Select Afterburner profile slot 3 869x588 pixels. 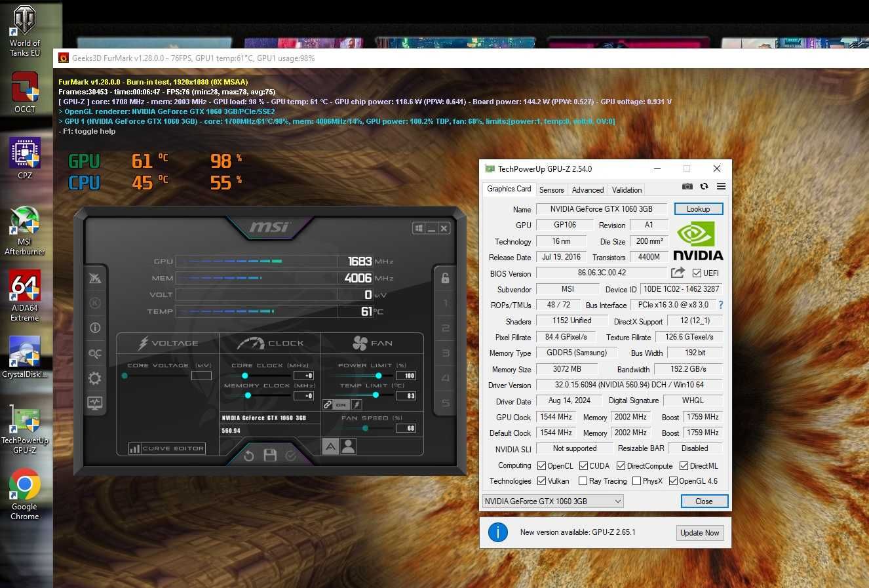coord(446,353)
